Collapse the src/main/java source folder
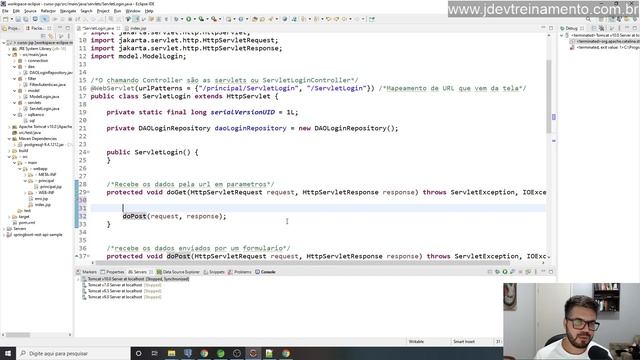This screenshot has width=640, height=360. [x=9, y=55]
